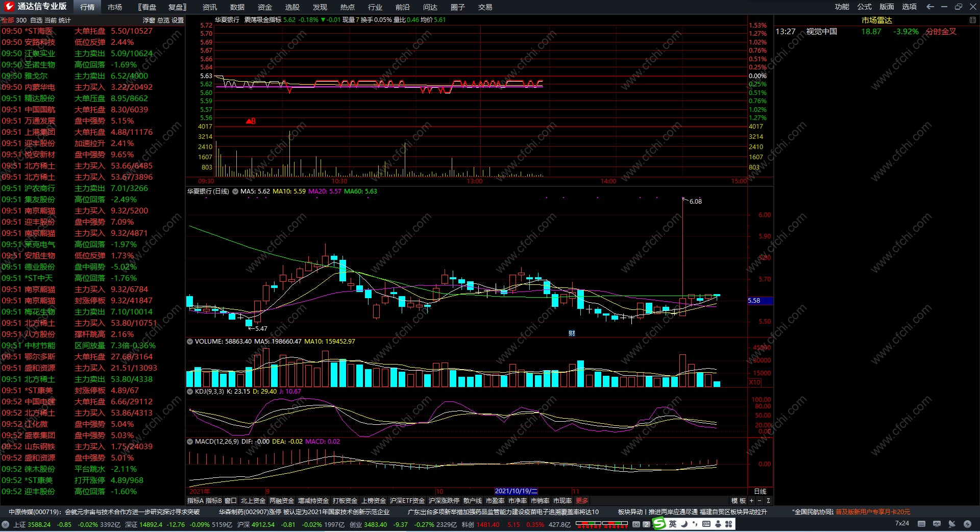Open the 选项 menu
The width and height of the screenshot is (980, 532).
(x=910, y=7)
